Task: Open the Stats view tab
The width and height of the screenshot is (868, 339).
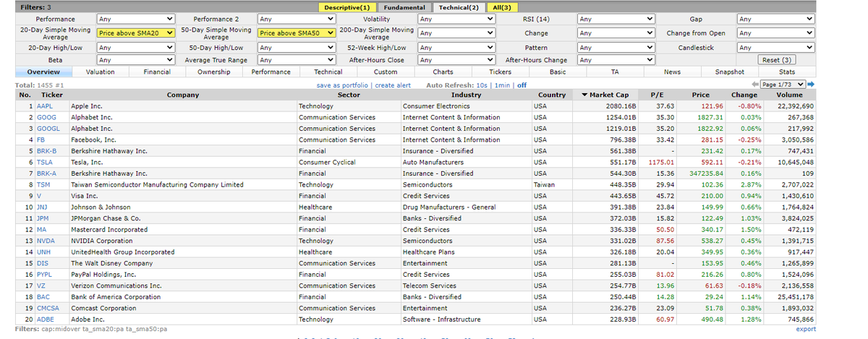Action: tap(788, 72)
